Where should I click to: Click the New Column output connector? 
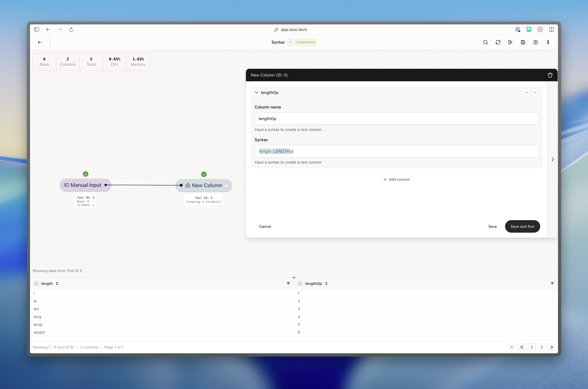(x=227, y=185)
